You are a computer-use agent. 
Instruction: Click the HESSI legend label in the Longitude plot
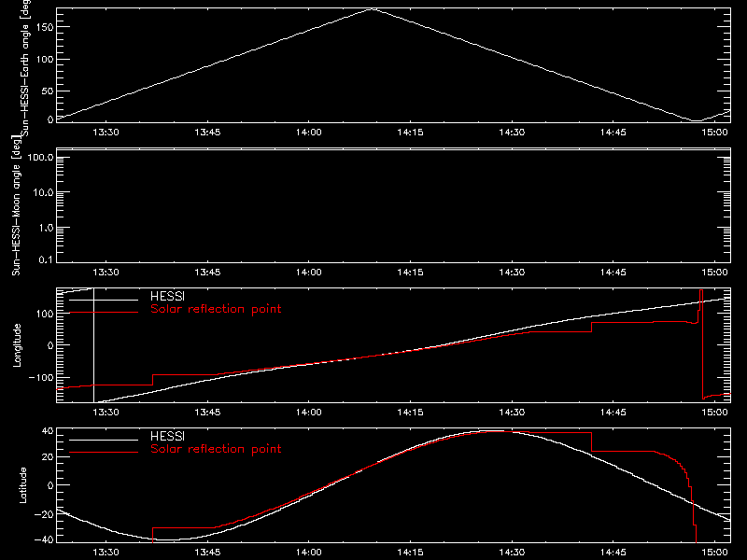[x=167, y=296]
